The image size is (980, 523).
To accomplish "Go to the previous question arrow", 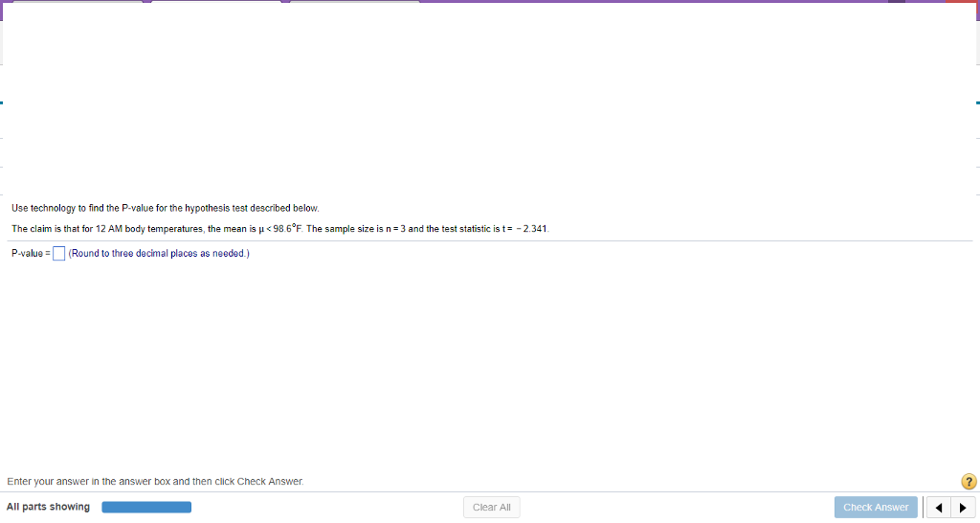I will click(938, 508).
